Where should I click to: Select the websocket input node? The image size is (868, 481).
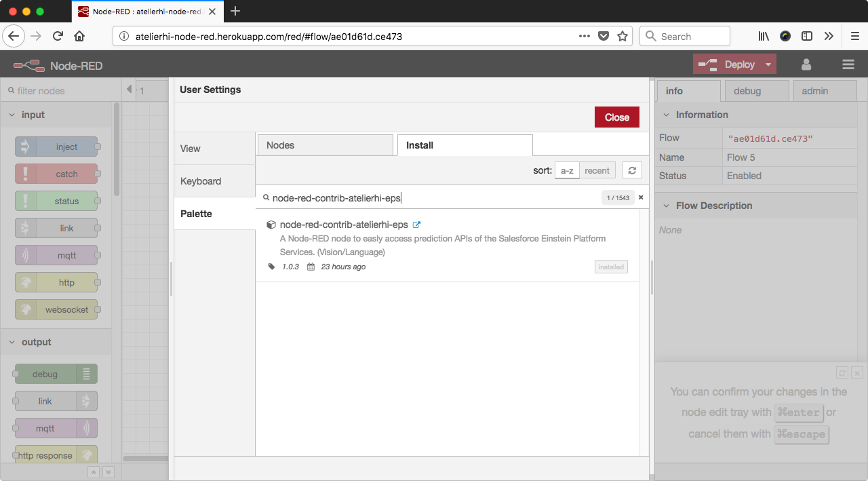(x=58, y=309)
